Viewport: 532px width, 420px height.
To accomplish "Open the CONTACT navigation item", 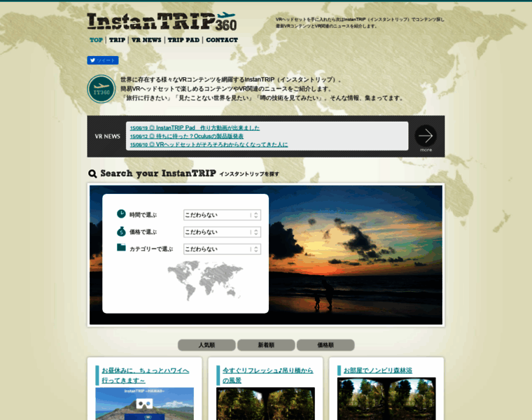I will 222,40.
